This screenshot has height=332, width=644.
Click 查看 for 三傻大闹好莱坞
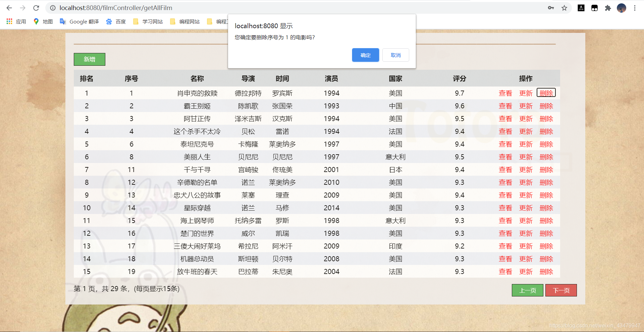click(505, 246)
